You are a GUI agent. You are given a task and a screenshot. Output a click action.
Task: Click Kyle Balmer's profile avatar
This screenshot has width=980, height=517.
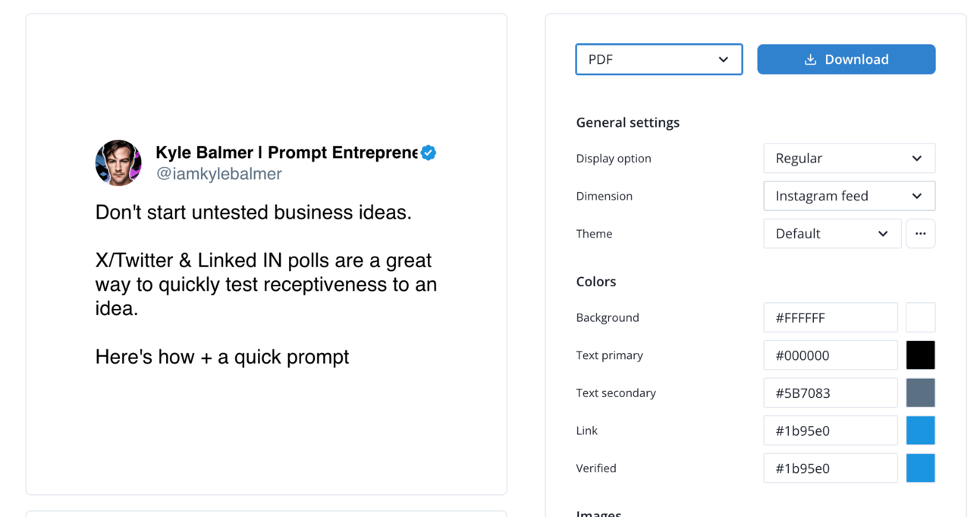tap(118, 162)
